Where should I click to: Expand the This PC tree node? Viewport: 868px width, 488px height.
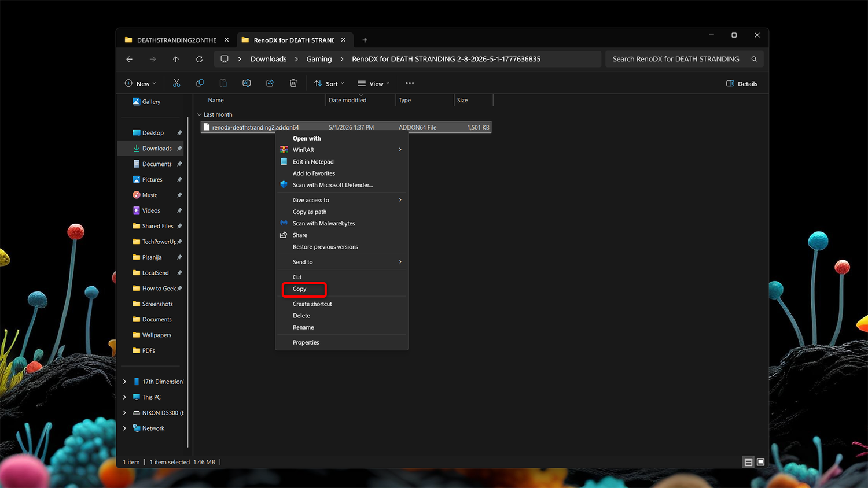124,397
